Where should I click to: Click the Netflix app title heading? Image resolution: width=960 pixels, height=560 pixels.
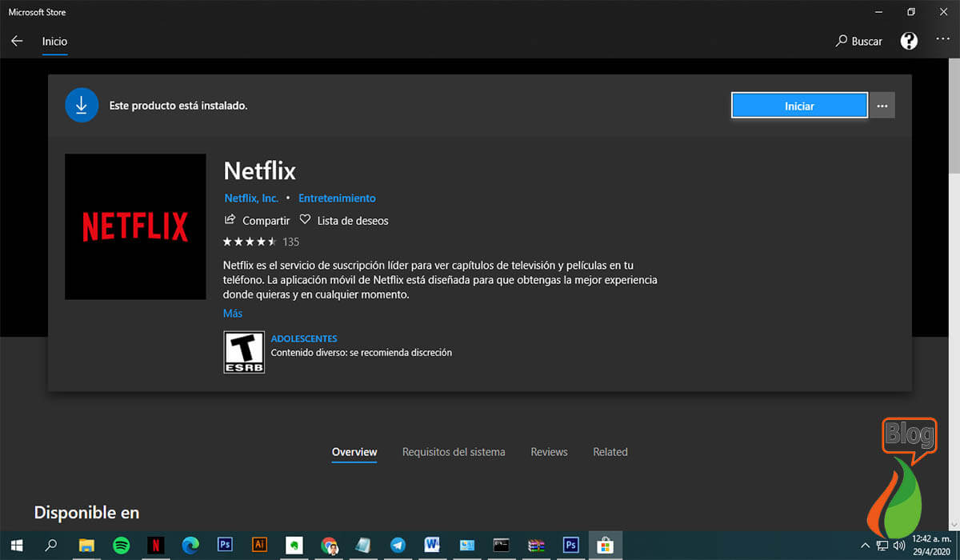pyautogui.click(x=260, y=171)
